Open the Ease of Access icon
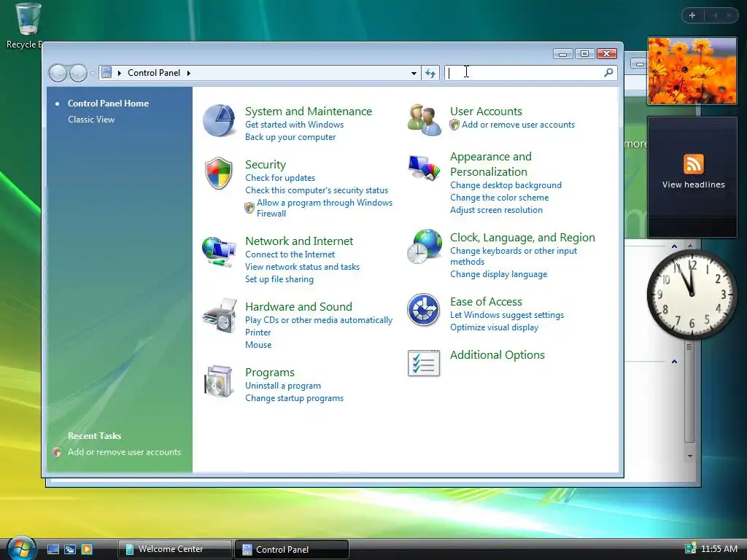 [424, 310]
